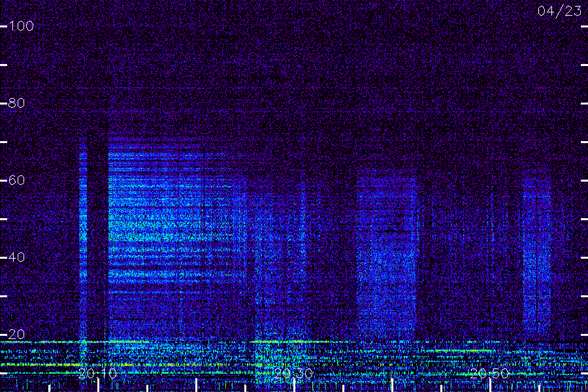Click the 20:30 time label

[x=293, y=373]
